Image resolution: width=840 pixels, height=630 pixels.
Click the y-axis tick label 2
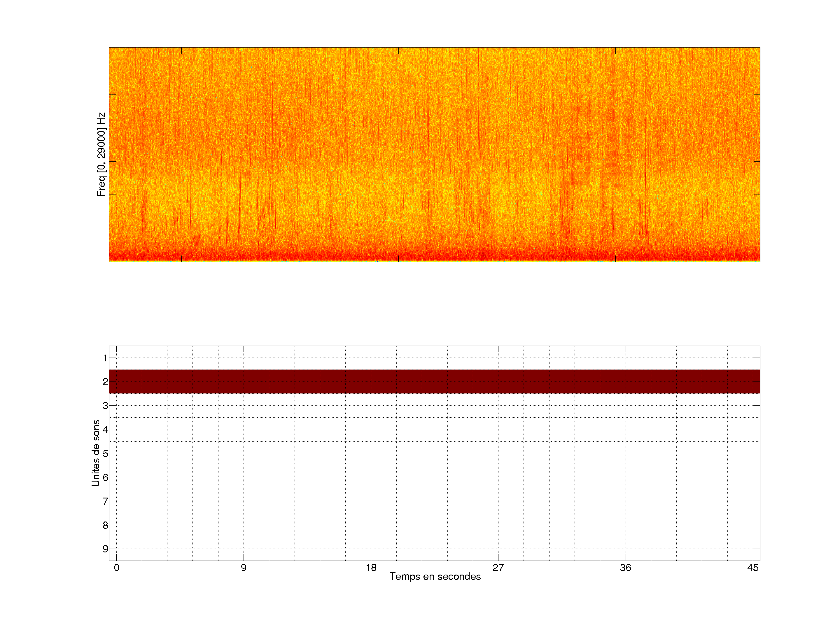click(105, 381)
